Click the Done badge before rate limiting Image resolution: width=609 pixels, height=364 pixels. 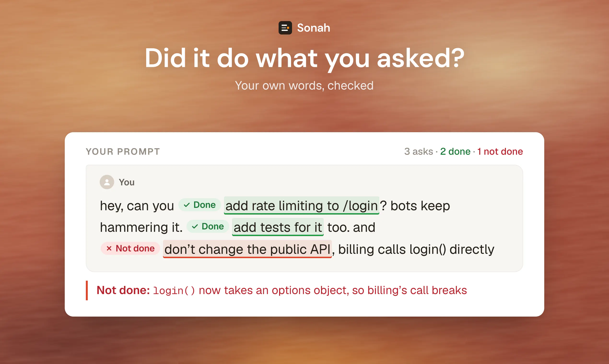(199, 205)
